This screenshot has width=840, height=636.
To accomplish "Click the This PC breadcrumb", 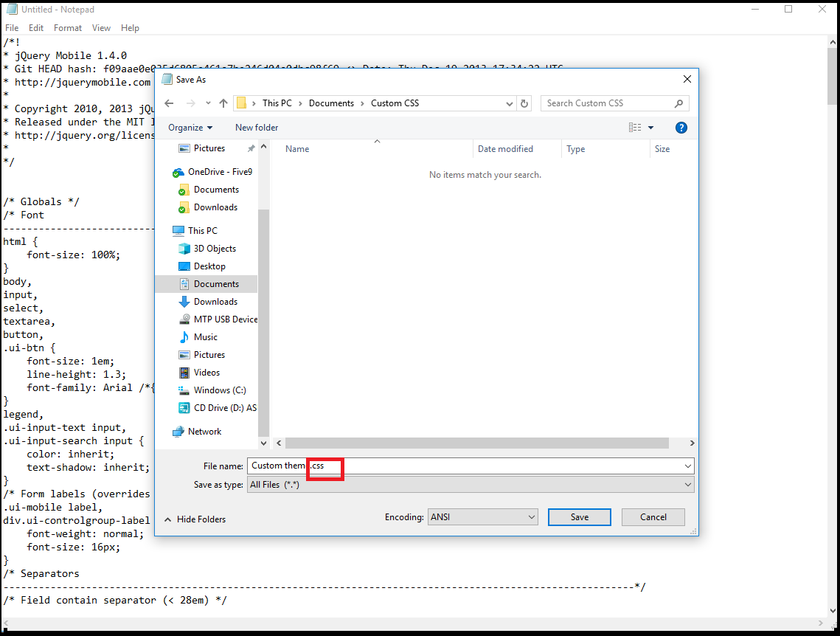I will 277,103.
